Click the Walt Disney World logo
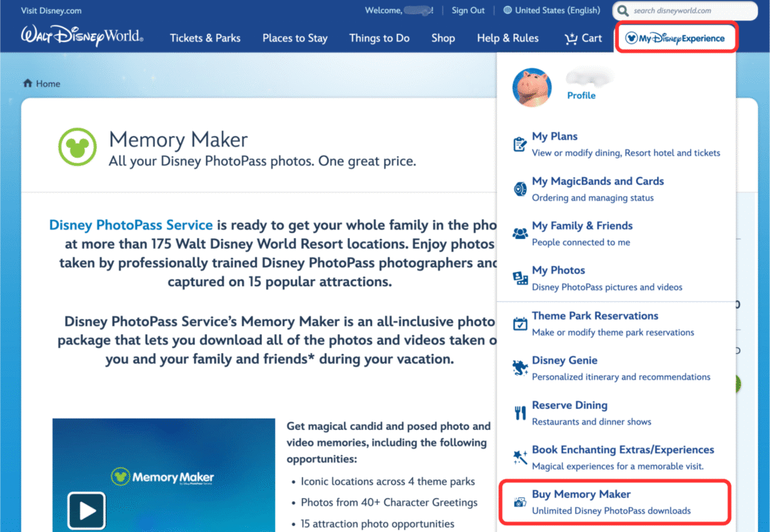 pos(82,36)
